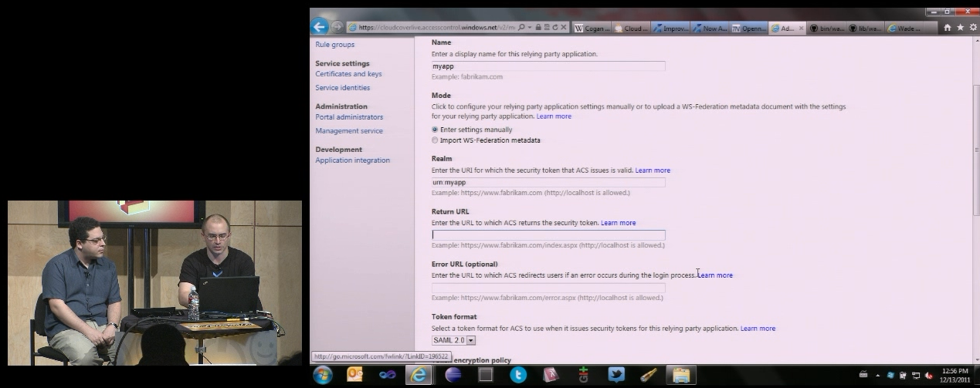Click 'Learn more' link under Return URL
The width and height of the screenshot is (980, 388).
click(619, 223)
